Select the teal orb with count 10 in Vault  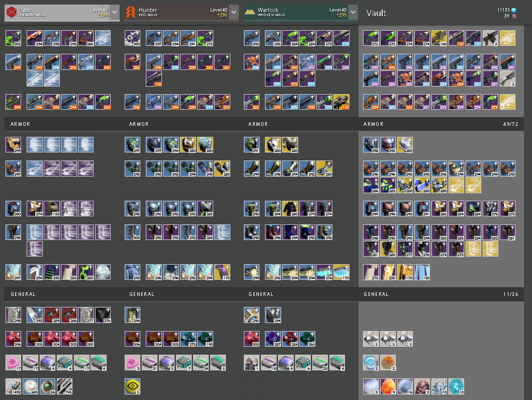click(x=457, y=386)
